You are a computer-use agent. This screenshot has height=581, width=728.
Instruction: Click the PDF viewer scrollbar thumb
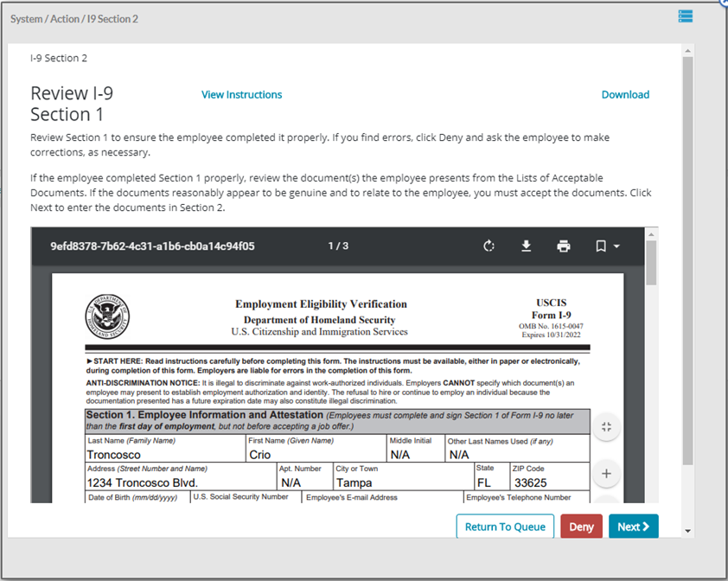click(651, 263)
